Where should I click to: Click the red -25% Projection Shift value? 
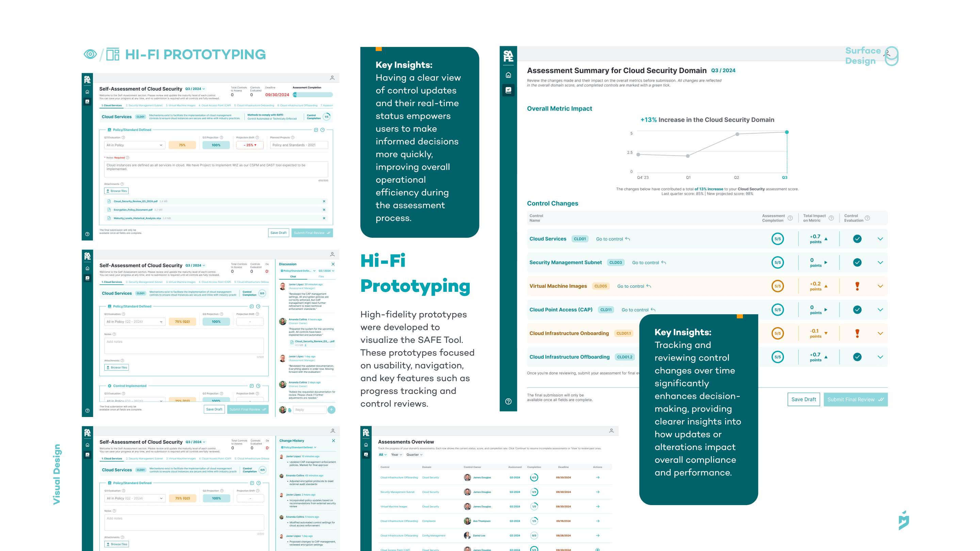pos(250,145)
